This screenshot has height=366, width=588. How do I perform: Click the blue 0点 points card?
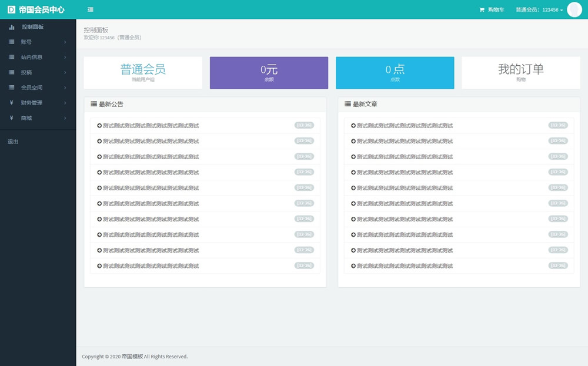395,72
